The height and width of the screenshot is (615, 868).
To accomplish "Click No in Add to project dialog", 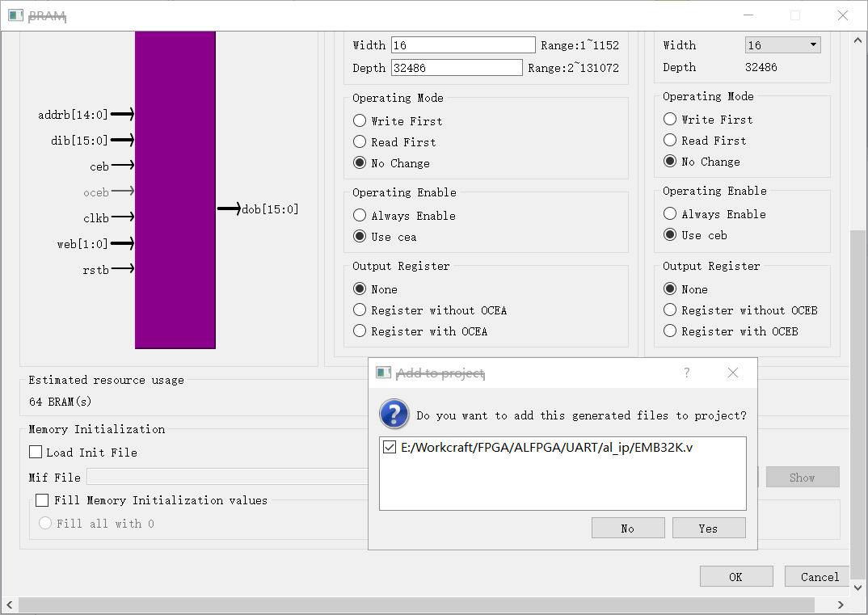I will click(x=628, y=528).
